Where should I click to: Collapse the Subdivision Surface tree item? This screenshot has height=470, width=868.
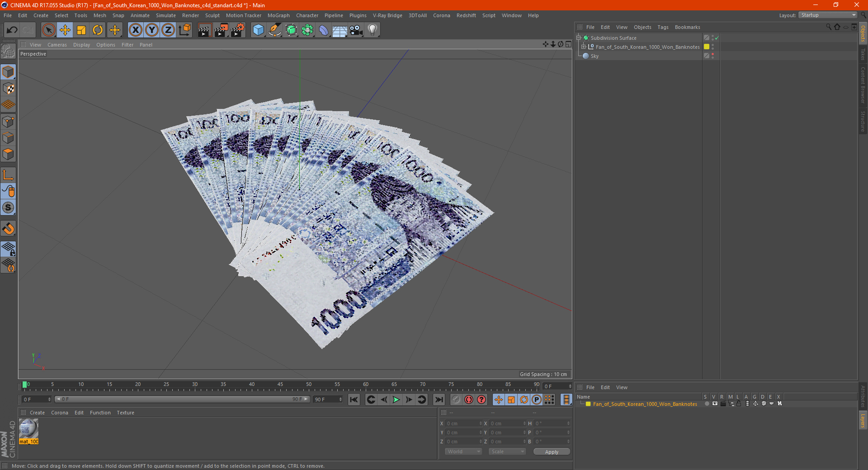click(x=579, y=38)
